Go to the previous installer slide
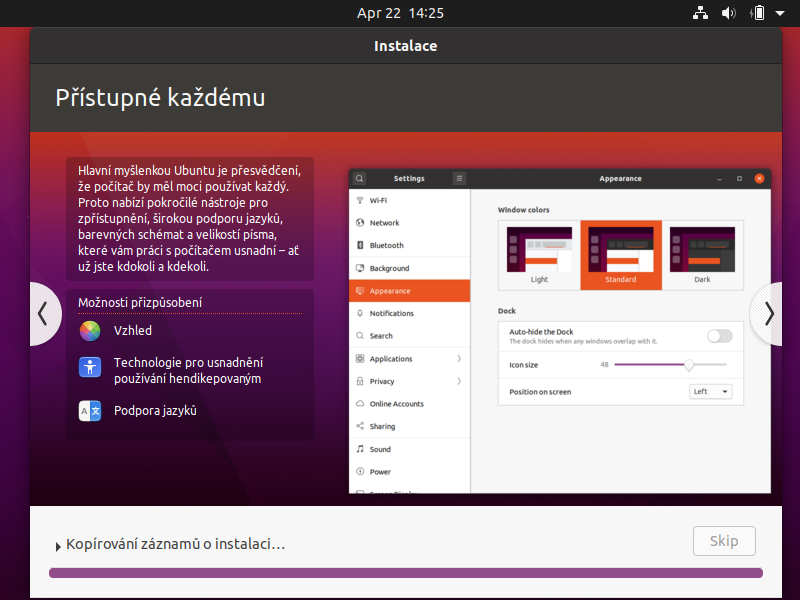This screenshot has width=800, height=600. tap(45, 314)
